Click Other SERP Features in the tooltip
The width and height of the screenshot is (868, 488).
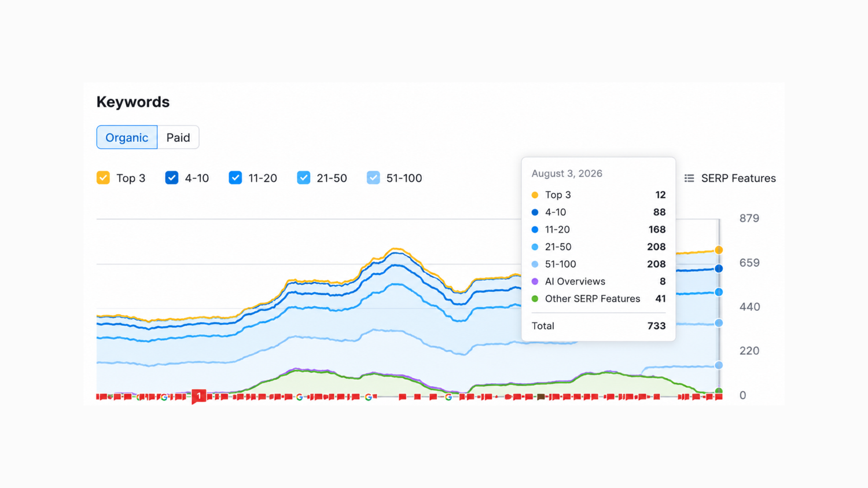pos(593,299)
